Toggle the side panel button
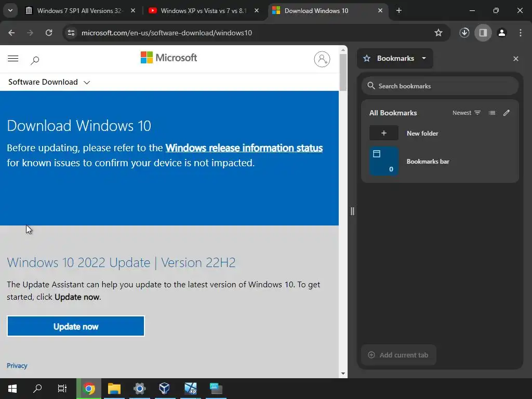Viewport: 532px width, 399px height. 483,33
